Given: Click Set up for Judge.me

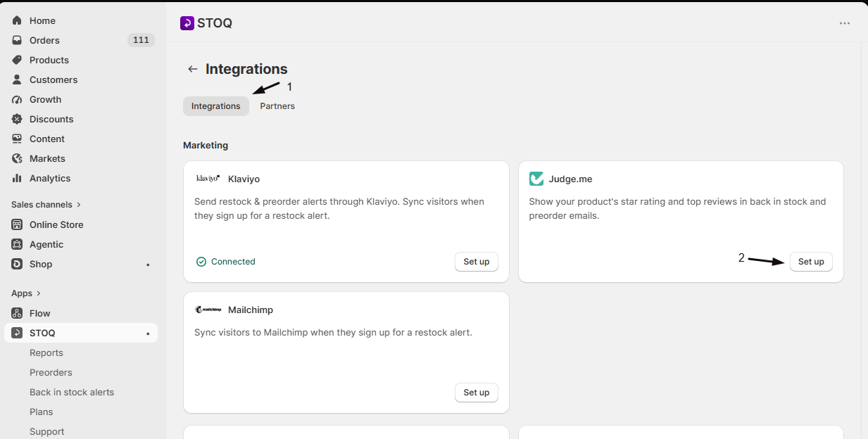Looking at the screenshot, I should click(811, 262).
